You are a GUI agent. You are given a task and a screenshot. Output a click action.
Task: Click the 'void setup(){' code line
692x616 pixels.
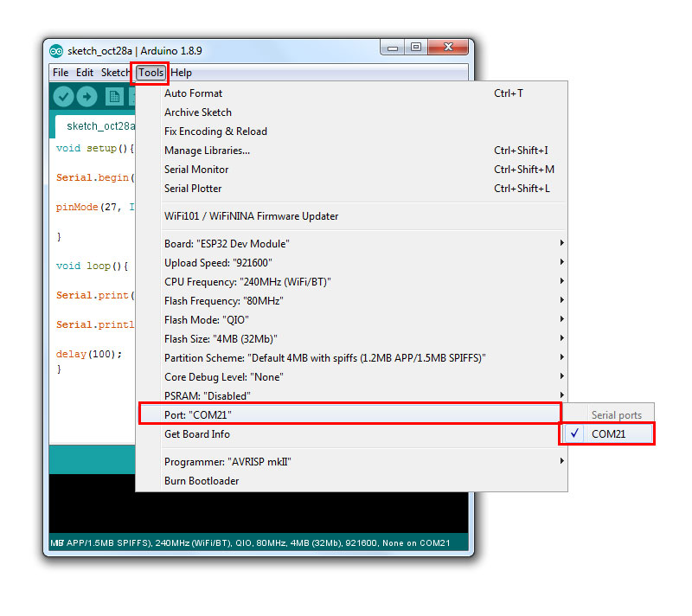tap(95, 148)
